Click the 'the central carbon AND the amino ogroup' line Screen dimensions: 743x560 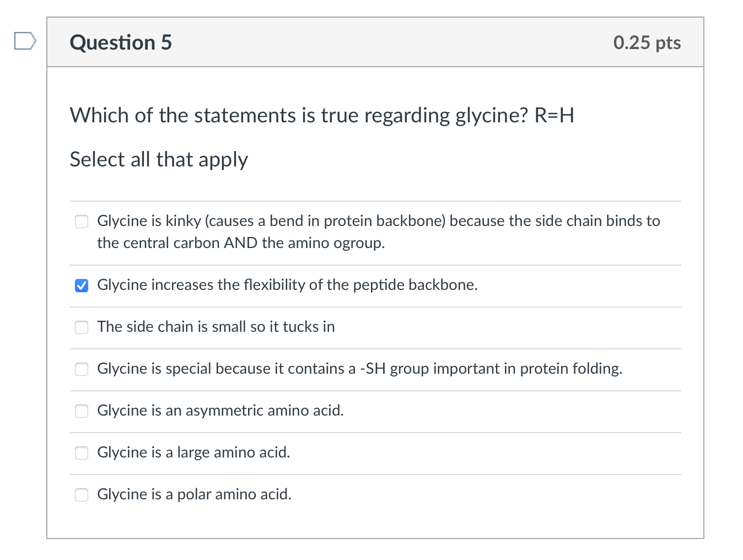point(241,243)
